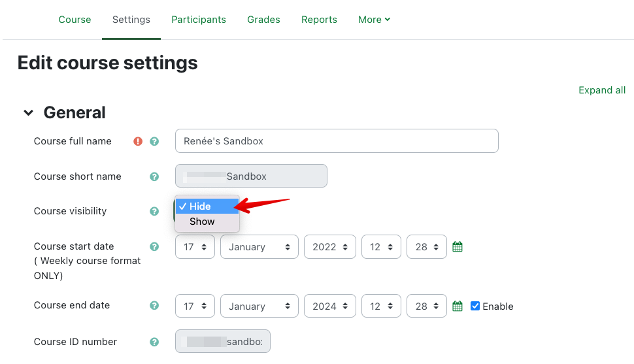Open start date month dropdown (January)
Image resolution: width=634 pixels, height=364 pixels.
259,247
